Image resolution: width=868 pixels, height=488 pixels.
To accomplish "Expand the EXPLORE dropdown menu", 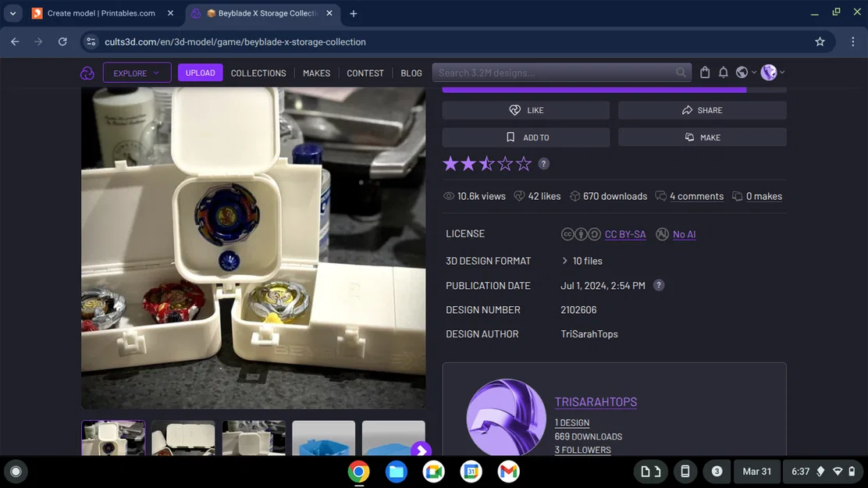I will [x=137, y=73].
